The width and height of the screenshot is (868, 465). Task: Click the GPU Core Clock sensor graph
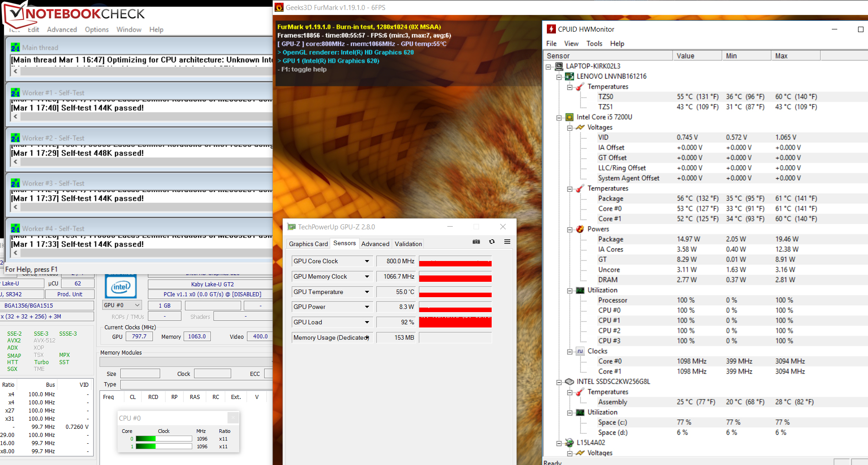(455, 261)
